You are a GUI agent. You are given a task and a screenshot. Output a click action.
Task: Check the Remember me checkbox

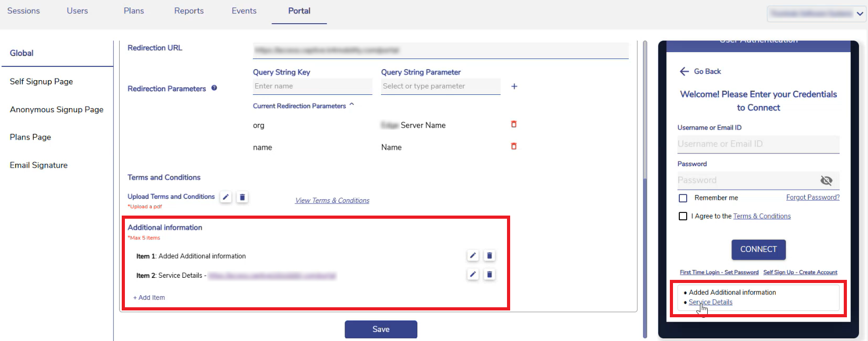[x=683, y=198]
